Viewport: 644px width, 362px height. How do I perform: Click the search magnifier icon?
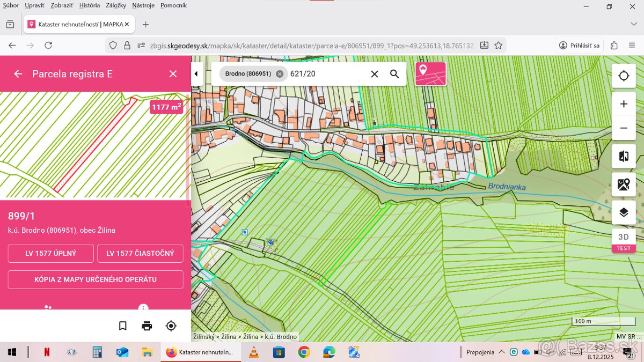pos(394,74)
